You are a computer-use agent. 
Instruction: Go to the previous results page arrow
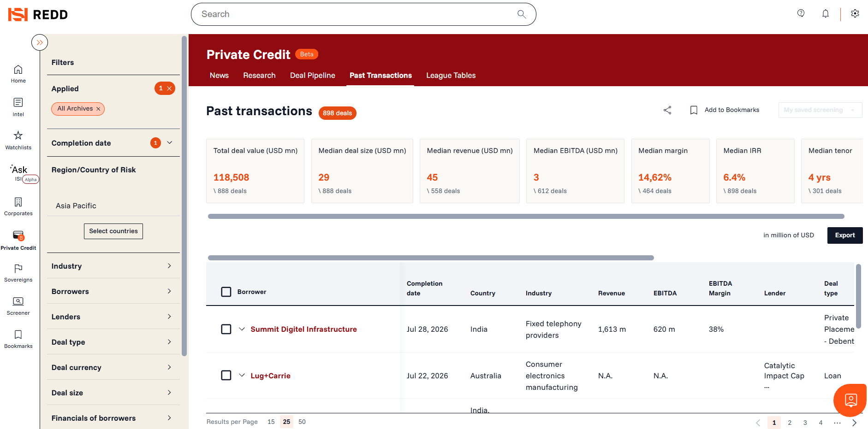pos(758,423)
